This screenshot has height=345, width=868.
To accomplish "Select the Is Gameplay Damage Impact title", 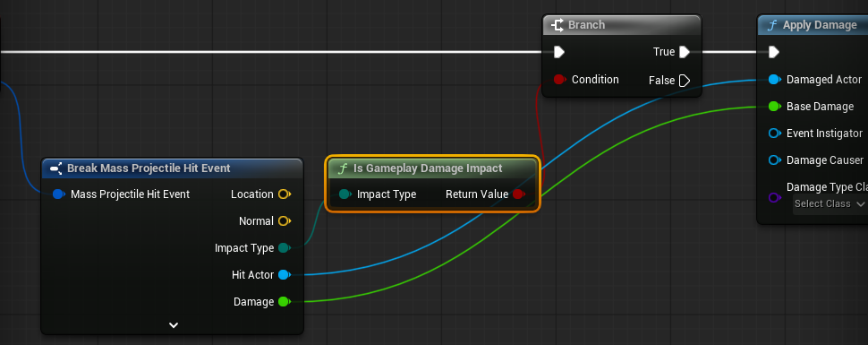I will (x=428, y=168).
